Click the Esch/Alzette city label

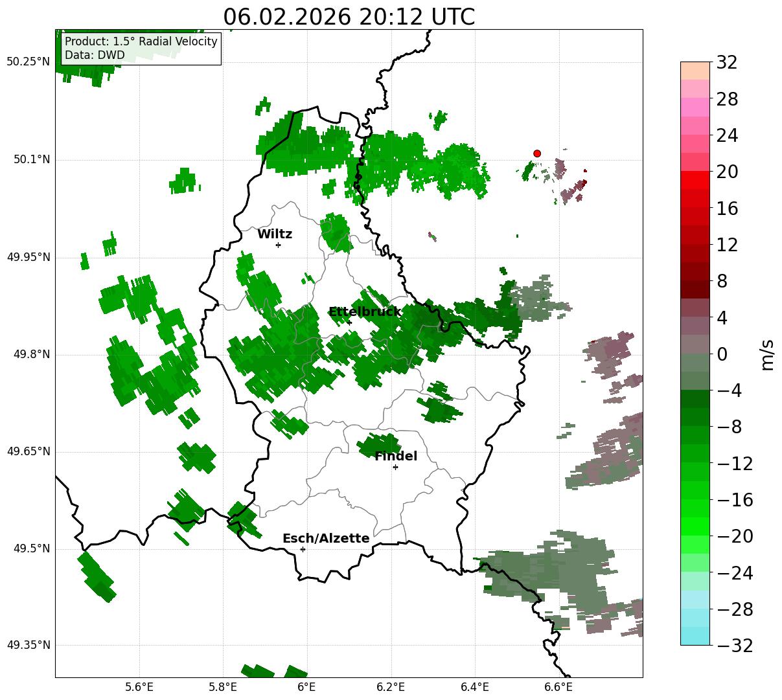(x=326, y=539)
